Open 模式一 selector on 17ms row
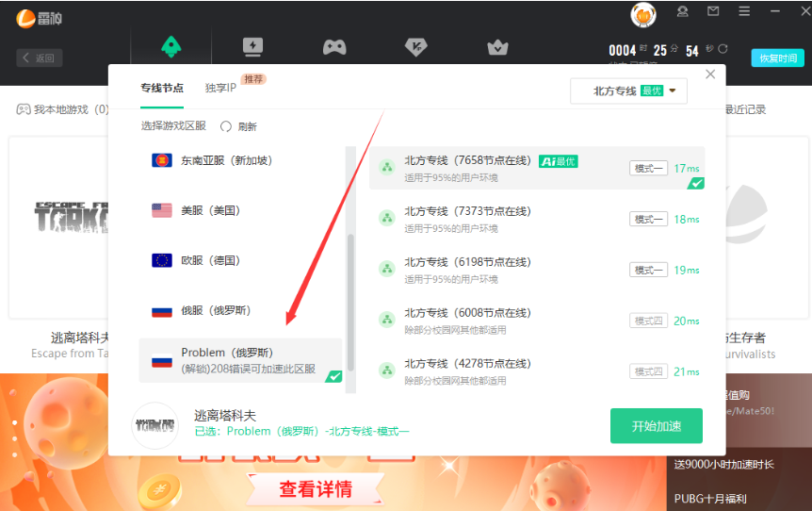 point(648,169)
